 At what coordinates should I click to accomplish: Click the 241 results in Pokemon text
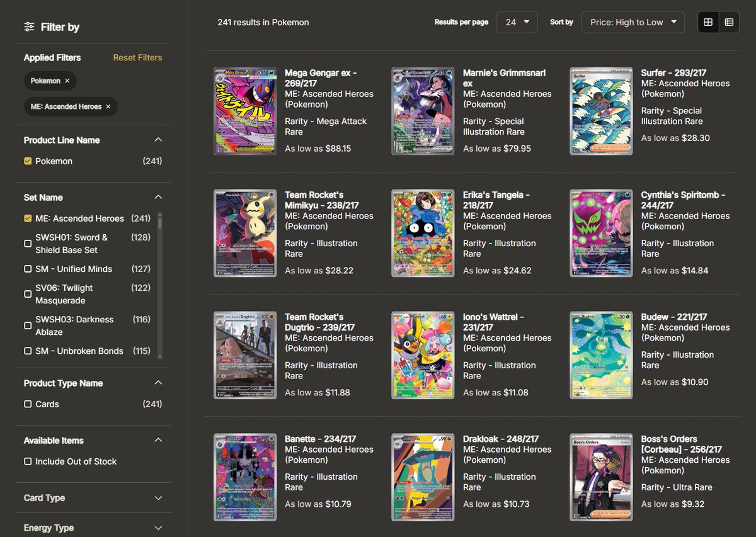tap(263, 22)
